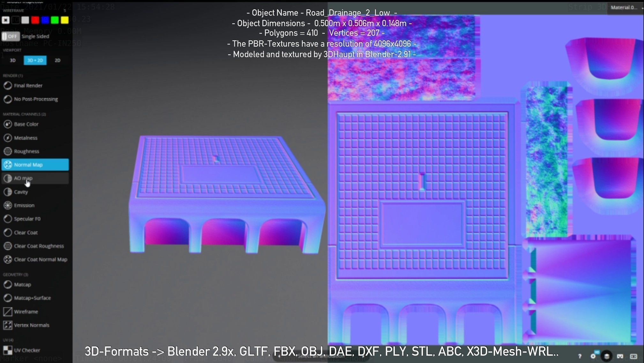644x363 pixels.
Task: Enter VR mode with goggles icon
Action: (x=620, y=356)
